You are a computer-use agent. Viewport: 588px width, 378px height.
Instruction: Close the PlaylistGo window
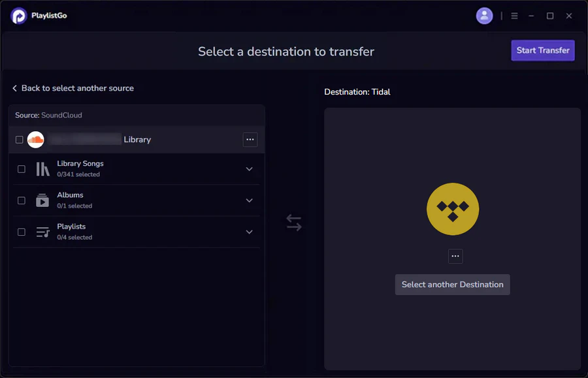click(569, 16)
